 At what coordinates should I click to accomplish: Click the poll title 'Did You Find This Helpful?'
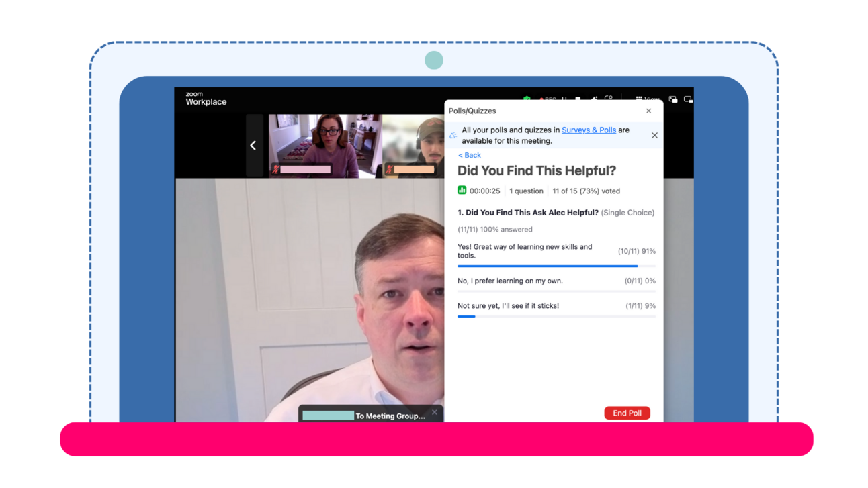tap(537, 171)
